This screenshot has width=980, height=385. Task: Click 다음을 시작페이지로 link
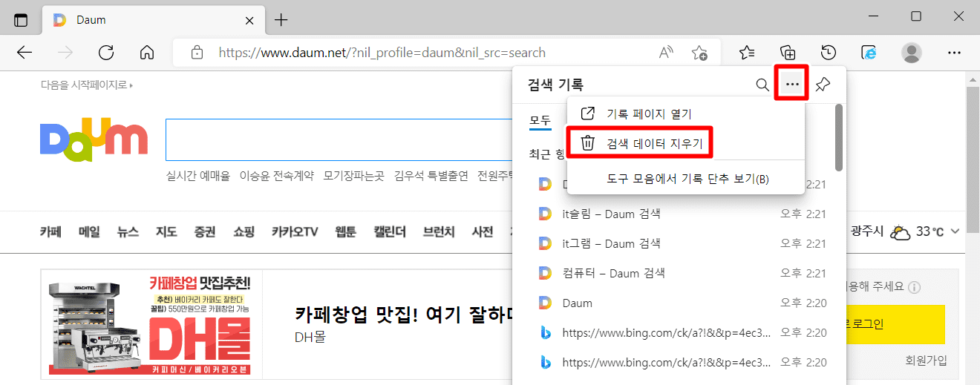pyautogui.click(x=87, y=85)
